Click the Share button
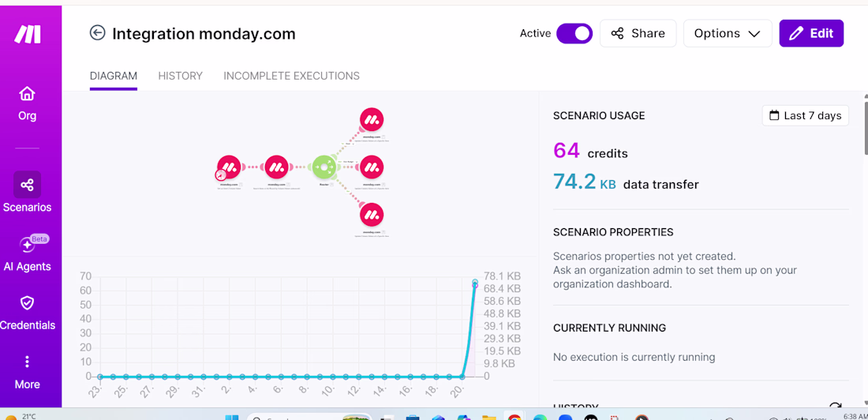Image resolution: width=868 pixels, height=420 pixels. (638, 33)
